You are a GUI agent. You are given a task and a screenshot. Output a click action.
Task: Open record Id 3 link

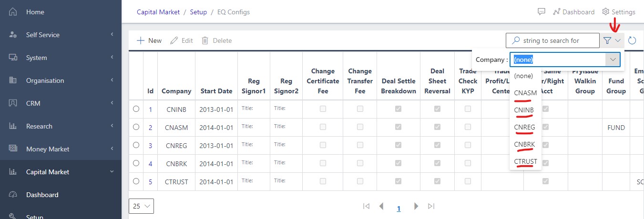pos(150,145)
